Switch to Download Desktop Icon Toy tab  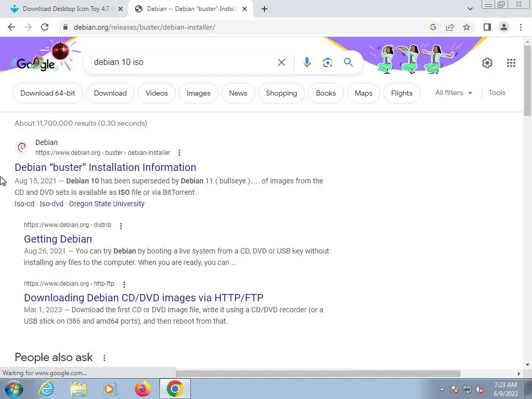pos(66,9)
